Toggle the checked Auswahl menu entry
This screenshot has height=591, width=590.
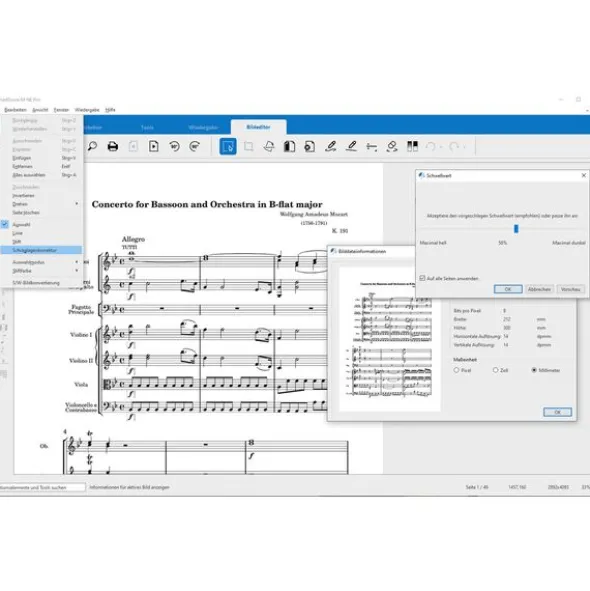pyautogui.click(x=41, y=224)
